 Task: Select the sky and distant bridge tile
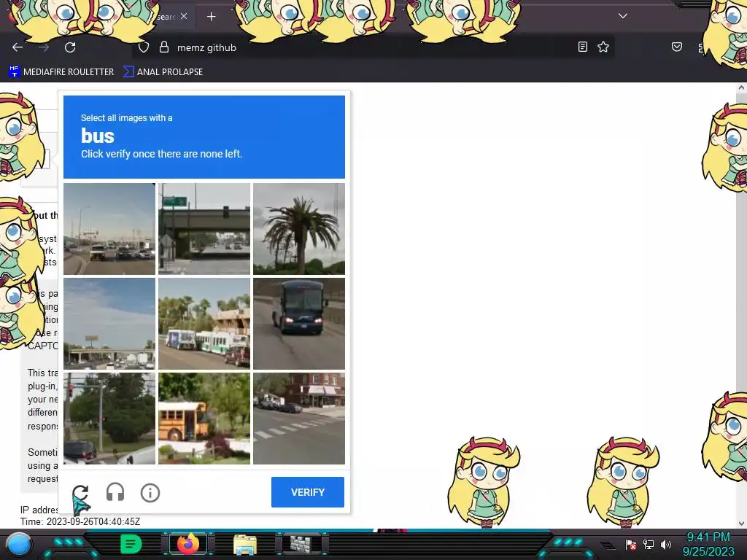(x=109, y=324)
